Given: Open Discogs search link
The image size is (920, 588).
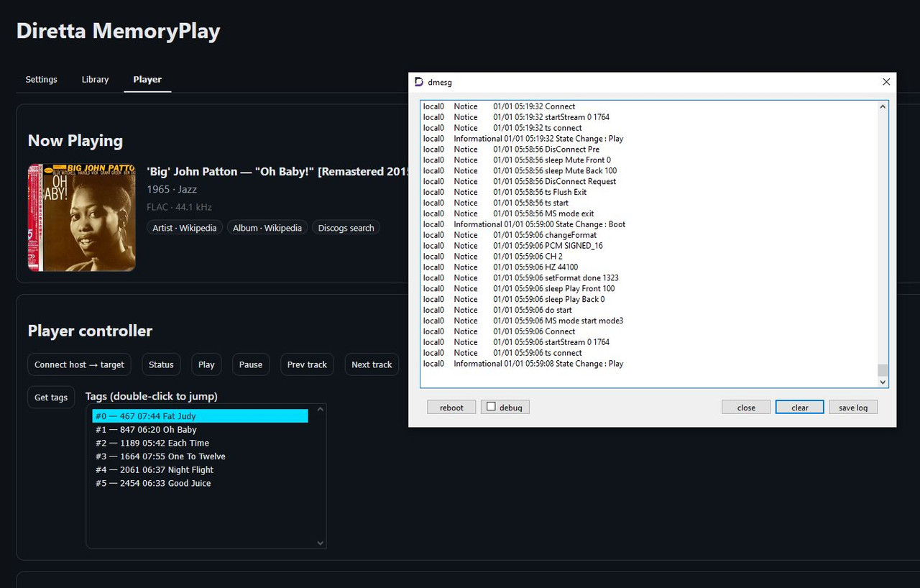Looking at the screenshot, I should pos(346,228).
